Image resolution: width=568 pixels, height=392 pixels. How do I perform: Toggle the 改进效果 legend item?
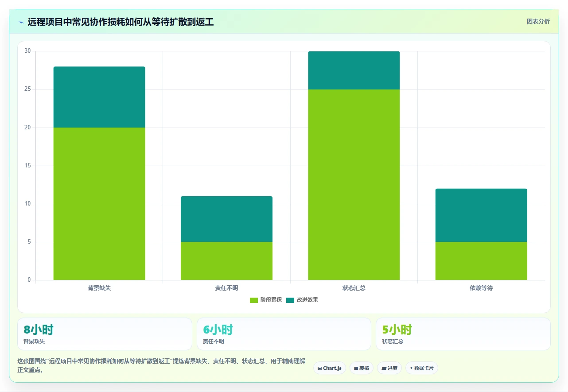pos(302,300)
